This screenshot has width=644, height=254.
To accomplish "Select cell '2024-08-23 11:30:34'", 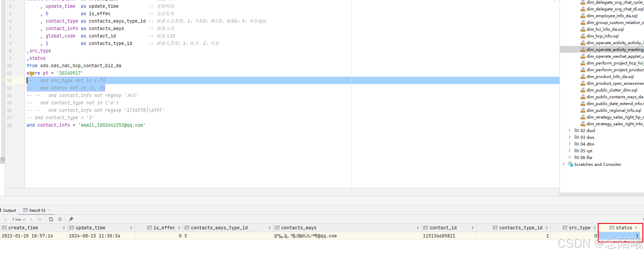I will pos(101,236).
